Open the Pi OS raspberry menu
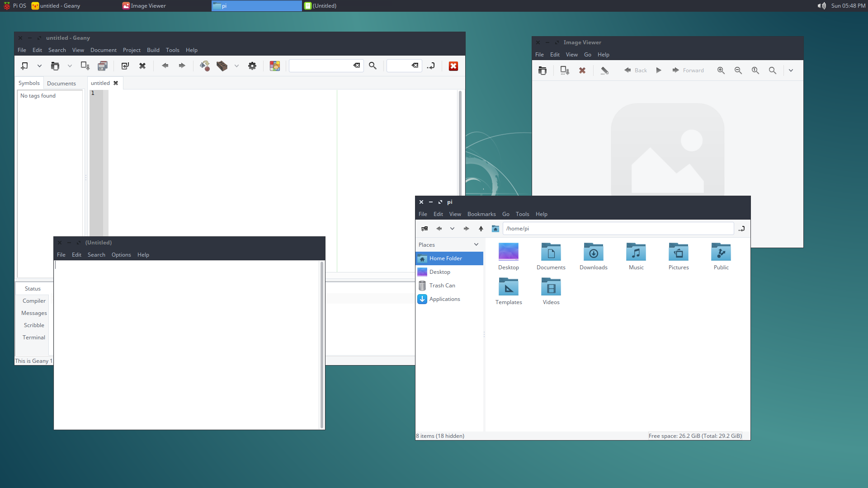 point(14,6)
